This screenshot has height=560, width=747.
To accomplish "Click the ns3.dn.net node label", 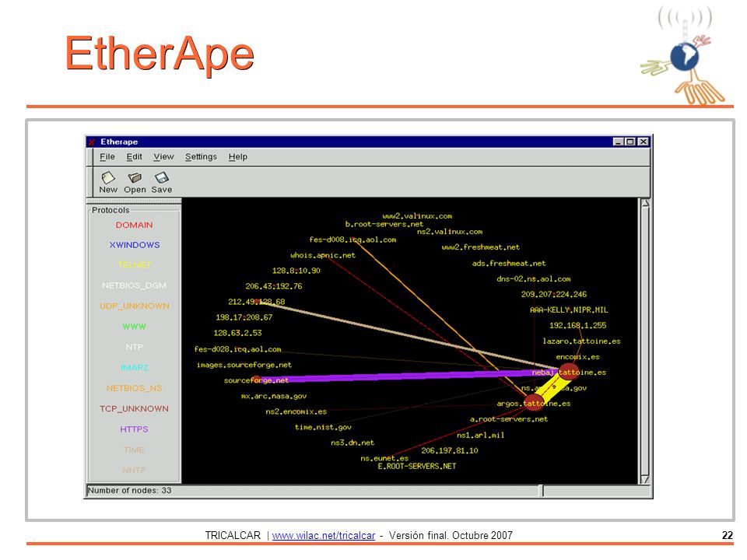I will 352,443.
